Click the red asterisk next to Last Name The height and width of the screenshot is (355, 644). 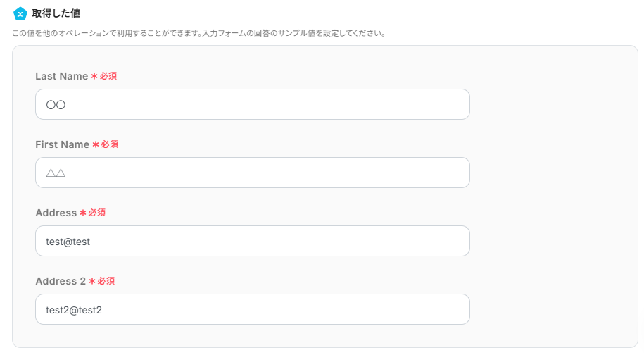(x=94, y=76)
